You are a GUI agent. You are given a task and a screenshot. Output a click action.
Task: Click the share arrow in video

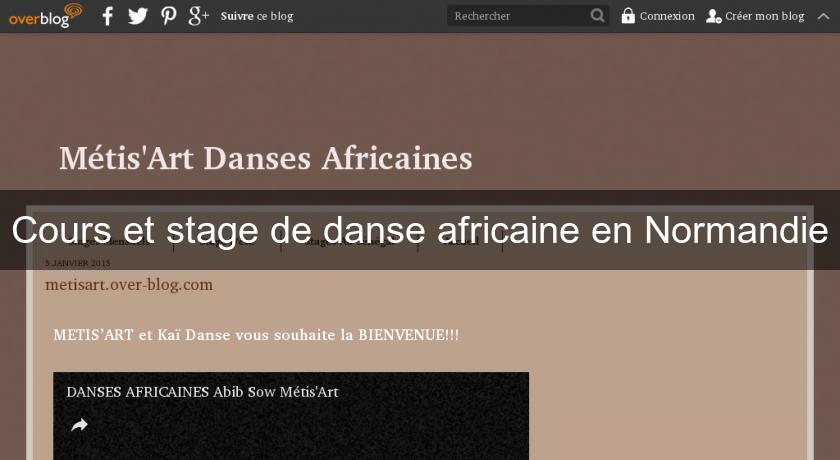click(x=79, y=425)
